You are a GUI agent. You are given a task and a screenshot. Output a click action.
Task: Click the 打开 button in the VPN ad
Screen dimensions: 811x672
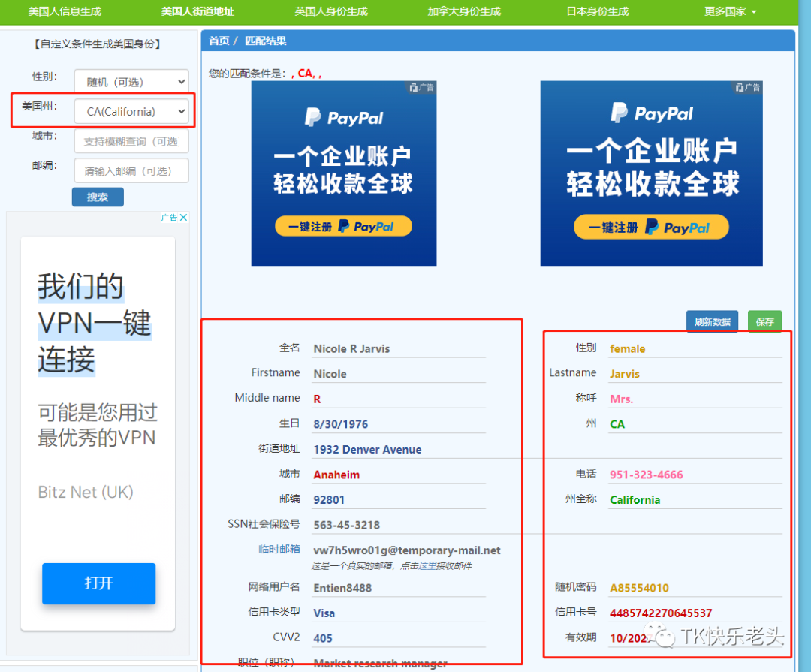[x=98, y=583]
